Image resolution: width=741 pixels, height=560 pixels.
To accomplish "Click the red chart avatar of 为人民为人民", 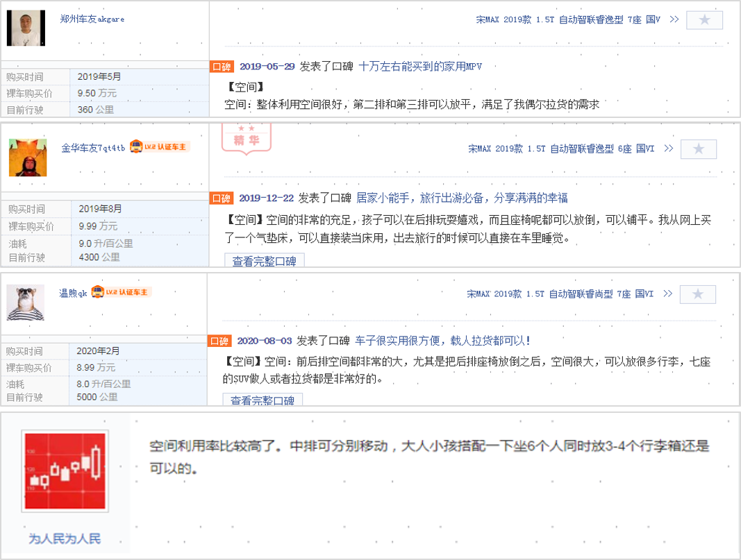I will (x=65, y=464).
